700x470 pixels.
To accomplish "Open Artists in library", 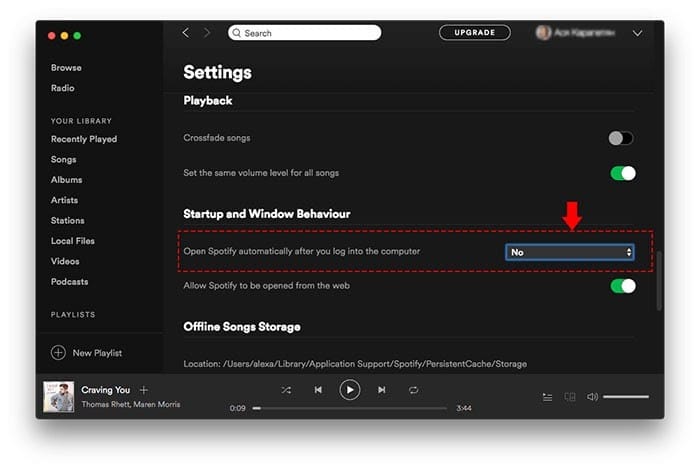I will tap(64, 200).
